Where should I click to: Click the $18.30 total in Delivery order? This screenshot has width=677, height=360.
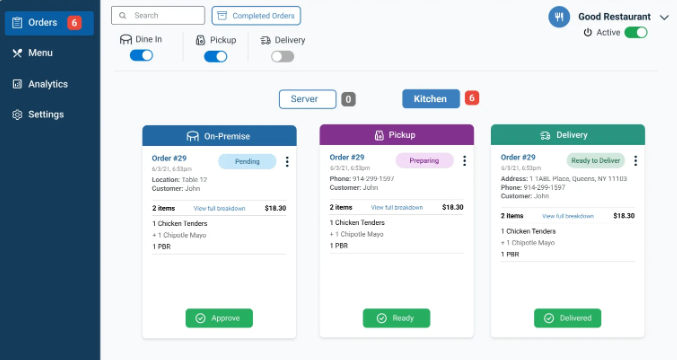(624, 216)
